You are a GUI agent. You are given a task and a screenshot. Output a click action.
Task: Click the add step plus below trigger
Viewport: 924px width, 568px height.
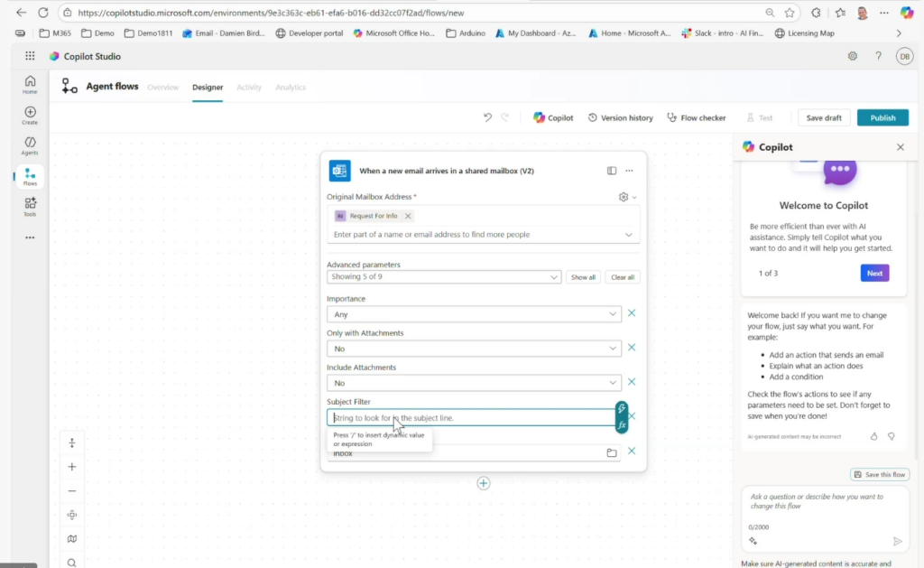(484, 483)
